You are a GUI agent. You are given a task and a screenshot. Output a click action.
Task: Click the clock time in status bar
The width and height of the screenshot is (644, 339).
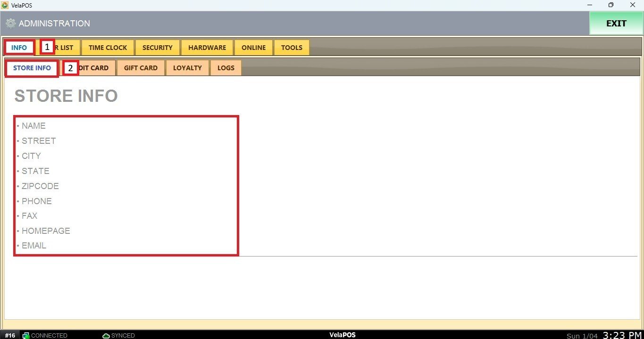(x=622, y=335)
